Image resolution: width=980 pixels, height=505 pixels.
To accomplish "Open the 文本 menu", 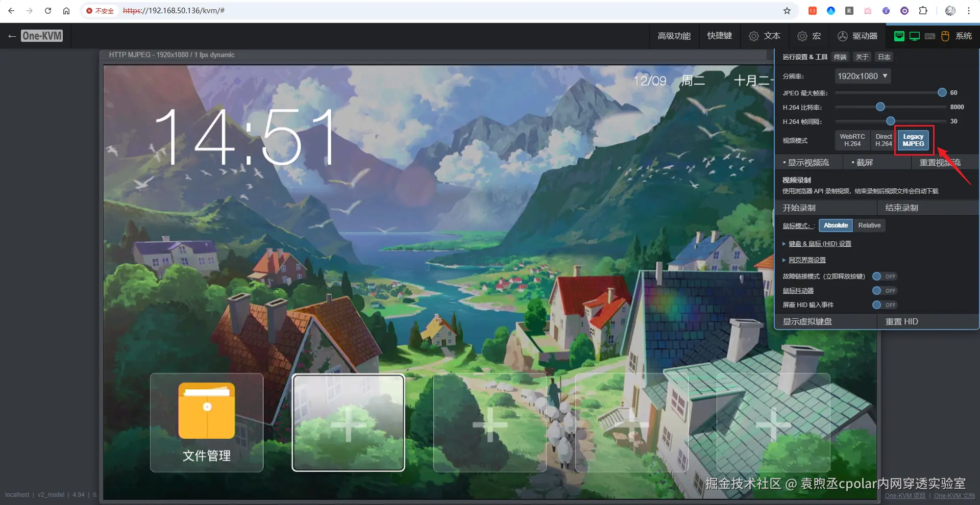I will 765,36.
